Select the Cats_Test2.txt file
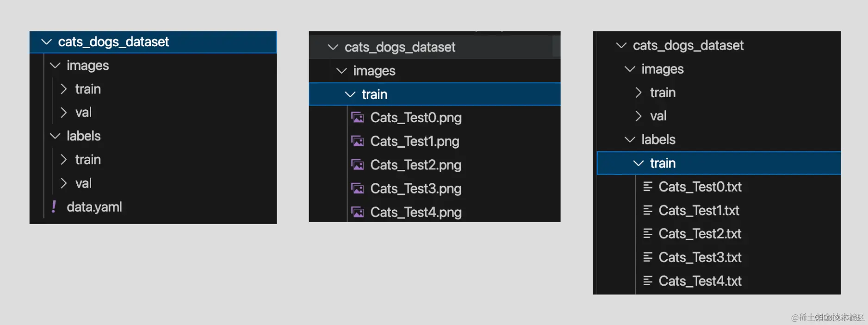 pyautogui.click(x=700, y=234)
